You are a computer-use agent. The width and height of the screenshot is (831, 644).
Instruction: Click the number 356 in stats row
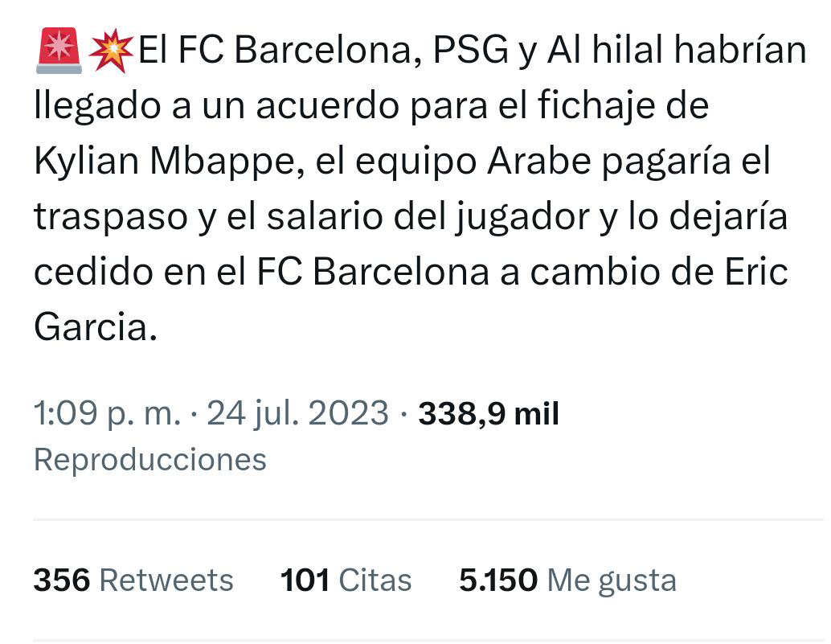coord(62,580)
